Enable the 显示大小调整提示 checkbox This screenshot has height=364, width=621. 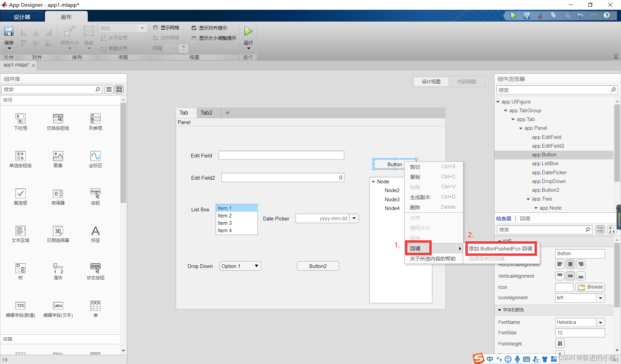click(x=194, y=38)
